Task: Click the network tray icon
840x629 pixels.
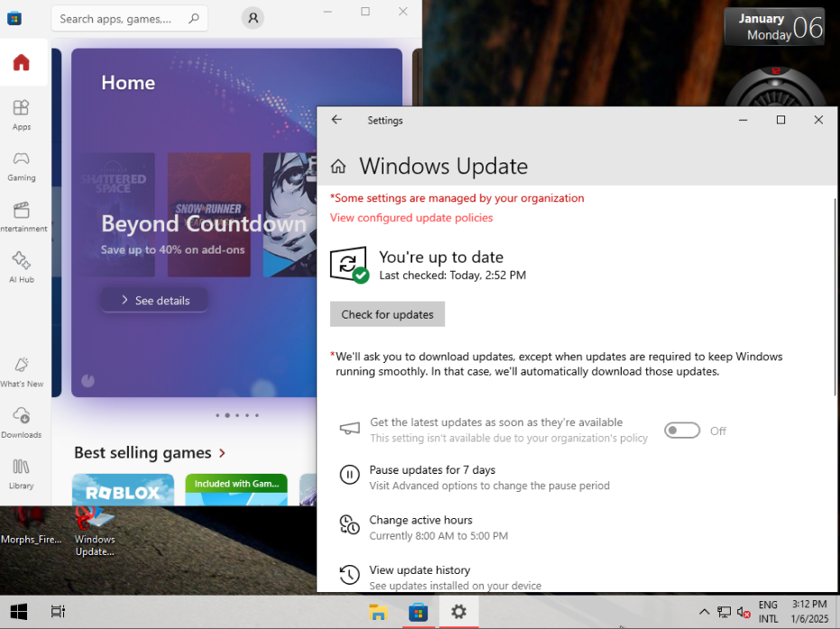Action: 725,612
